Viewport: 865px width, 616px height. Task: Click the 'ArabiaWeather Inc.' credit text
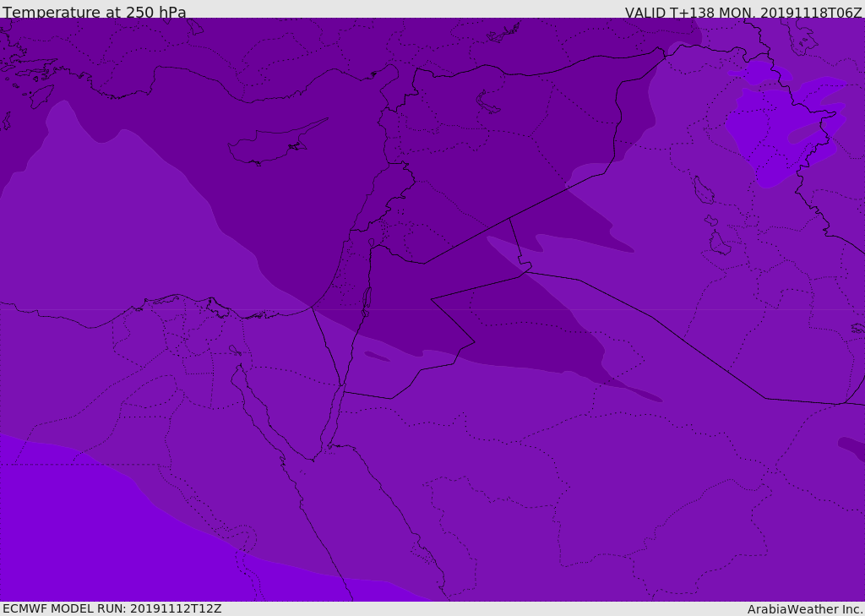point(805,609)
